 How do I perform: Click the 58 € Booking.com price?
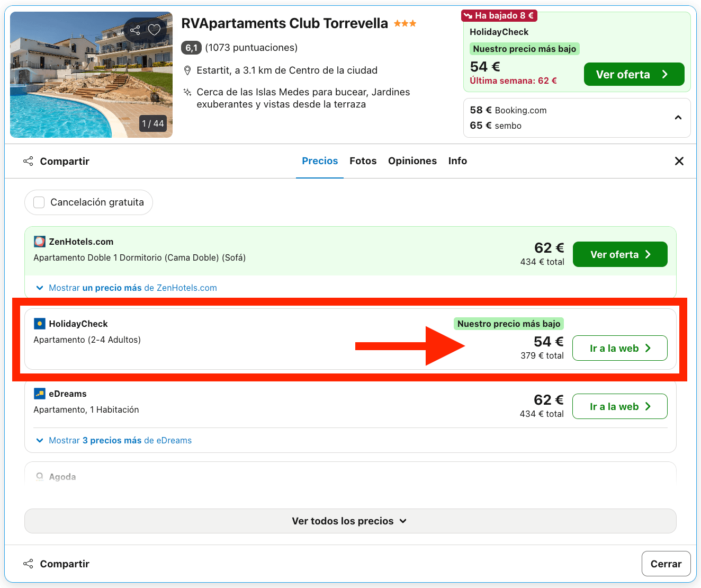click(x=508, y=110)
